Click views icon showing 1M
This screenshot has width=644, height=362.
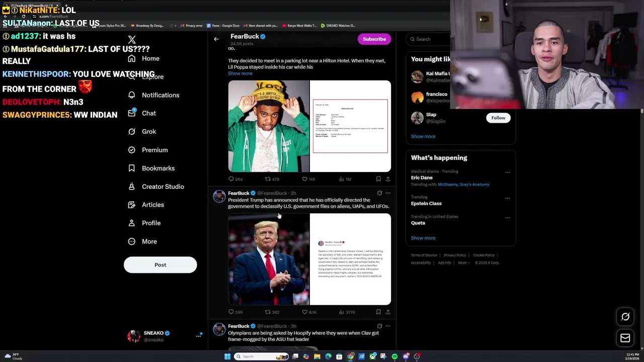[x=342, y=179]
